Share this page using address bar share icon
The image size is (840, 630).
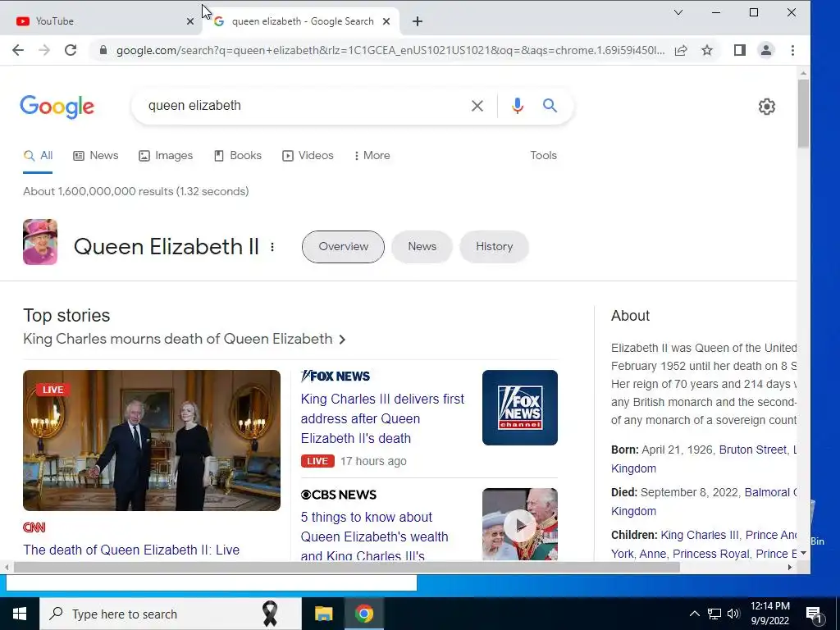[x=681, y=50]
